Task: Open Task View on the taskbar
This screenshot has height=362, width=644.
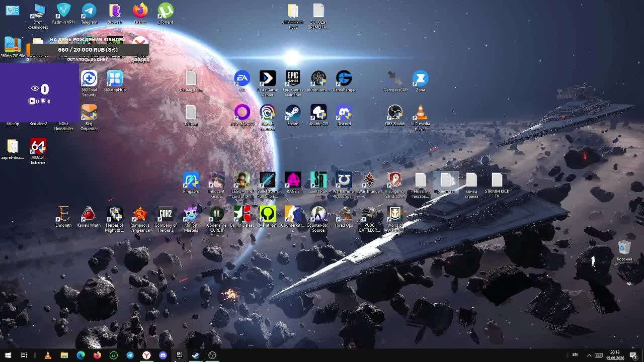Action: click(x=24, y=355)
